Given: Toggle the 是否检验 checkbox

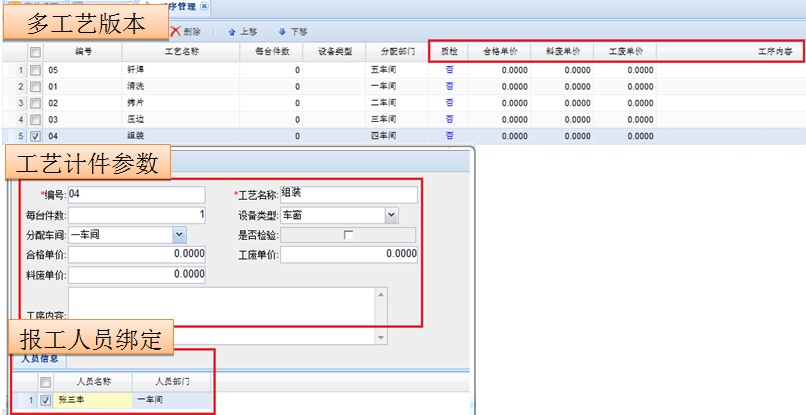Looking at the screenshot, I should point(348,235).
